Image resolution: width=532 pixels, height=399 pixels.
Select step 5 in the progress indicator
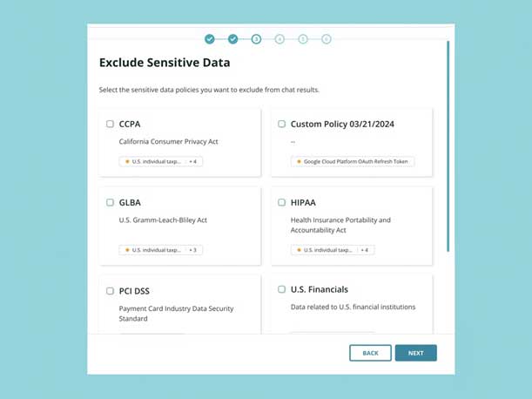point(303,39)
